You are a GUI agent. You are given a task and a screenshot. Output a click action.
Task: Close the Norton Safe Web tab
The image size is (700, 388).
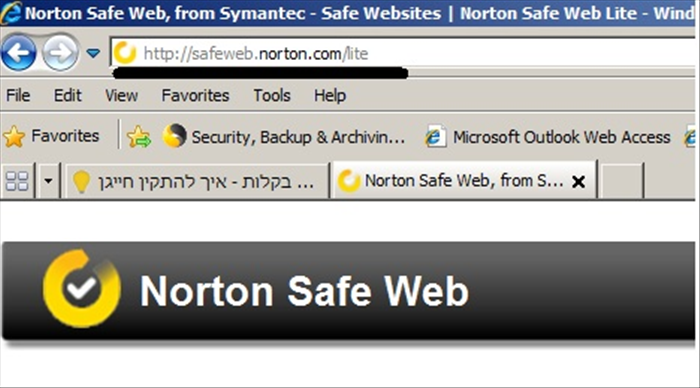tap(578, 182)
